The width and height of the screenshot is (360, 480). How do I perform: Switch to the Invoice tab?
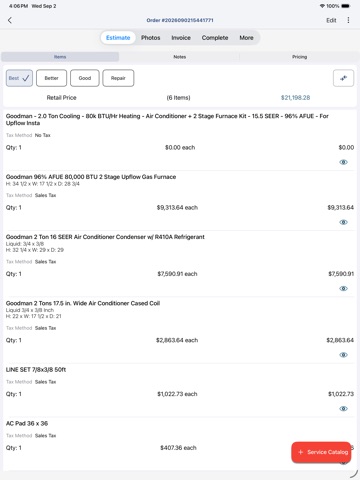(181, 38)
